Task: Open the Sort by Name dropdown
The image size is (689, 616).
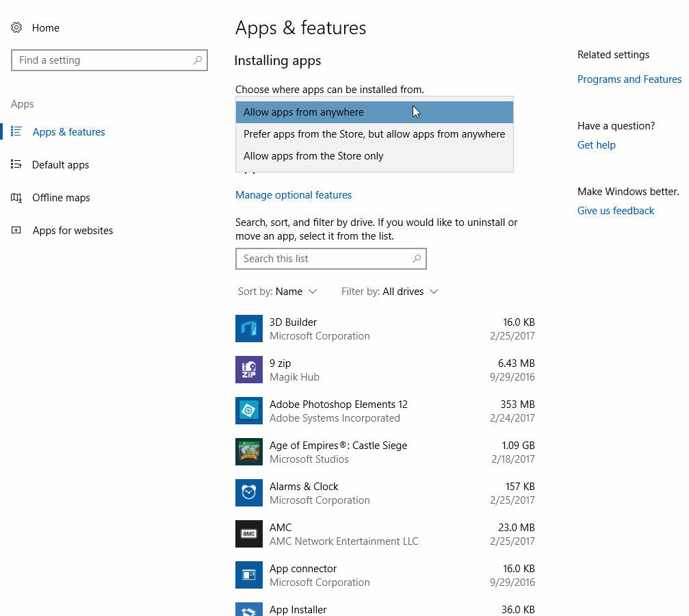Action: (277, 292)
